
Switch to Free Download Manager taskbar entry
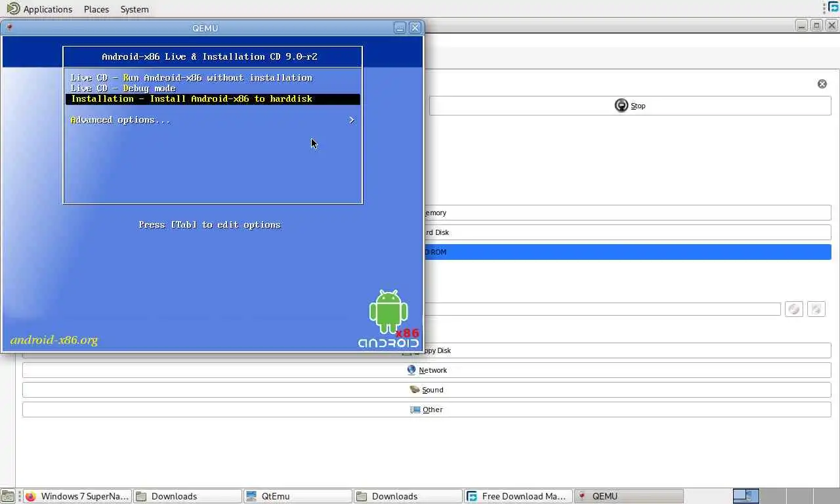(518, 496)
